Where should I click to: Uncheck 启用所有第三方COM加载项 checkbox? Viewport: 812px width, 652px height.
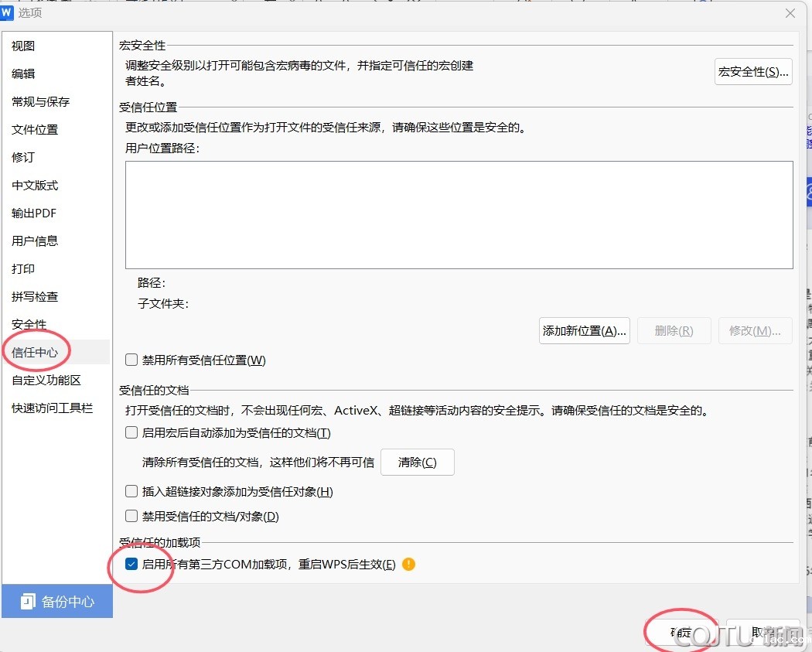coord(131,565)
